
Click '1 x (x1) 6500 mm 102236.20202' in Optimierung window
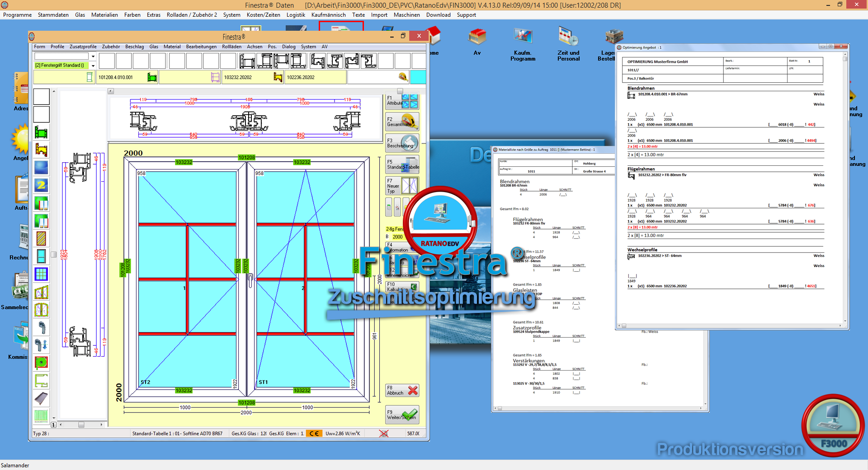[657, 286]
